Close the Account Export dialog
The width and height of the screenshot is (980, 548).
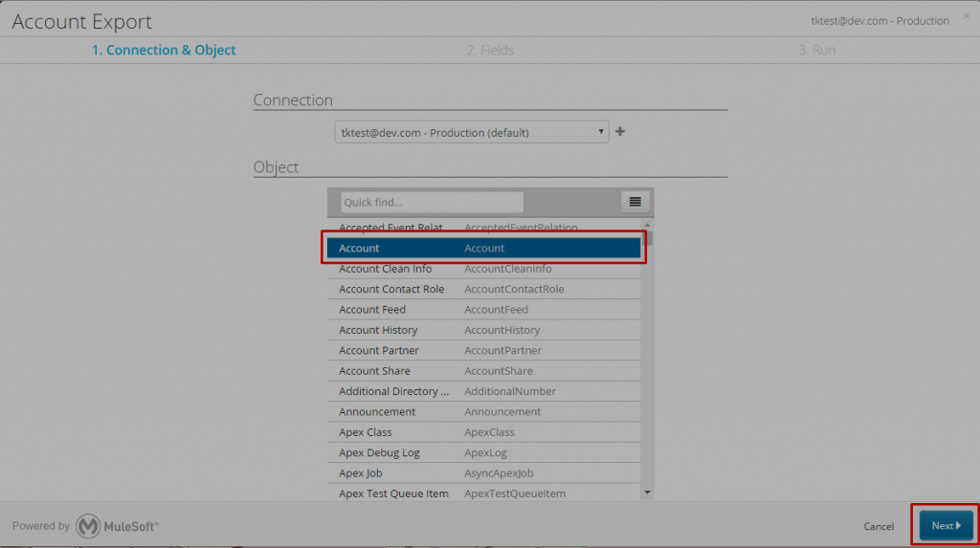[x=967, y=16]
